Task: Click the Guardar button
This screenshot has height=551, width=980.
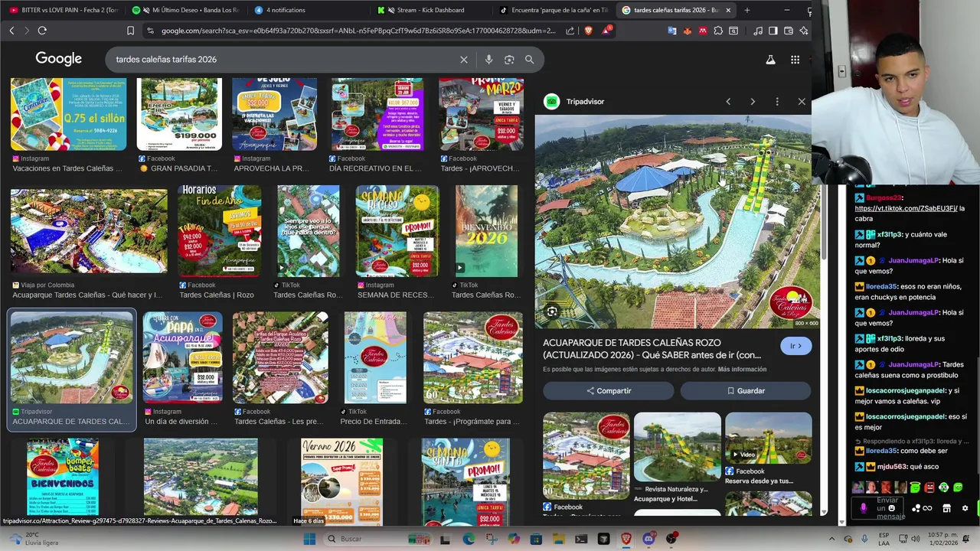Action: click(746, 391)
